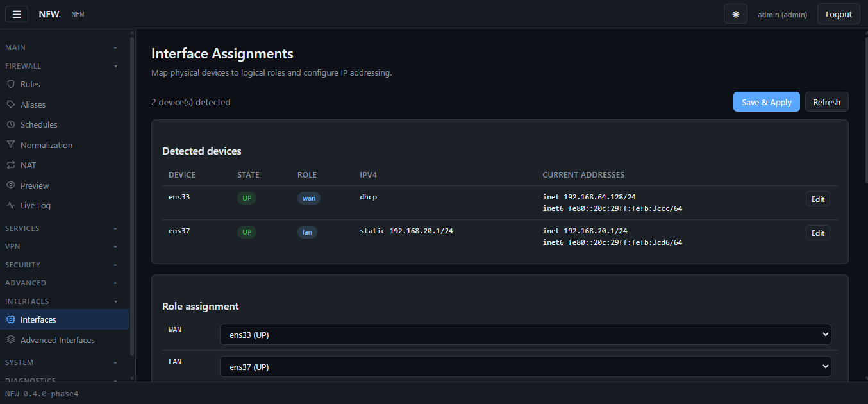Click the NFW 0.4.0-phase4 version text
This screenshot has height=404, width=868.
click(x=42, y=393)
